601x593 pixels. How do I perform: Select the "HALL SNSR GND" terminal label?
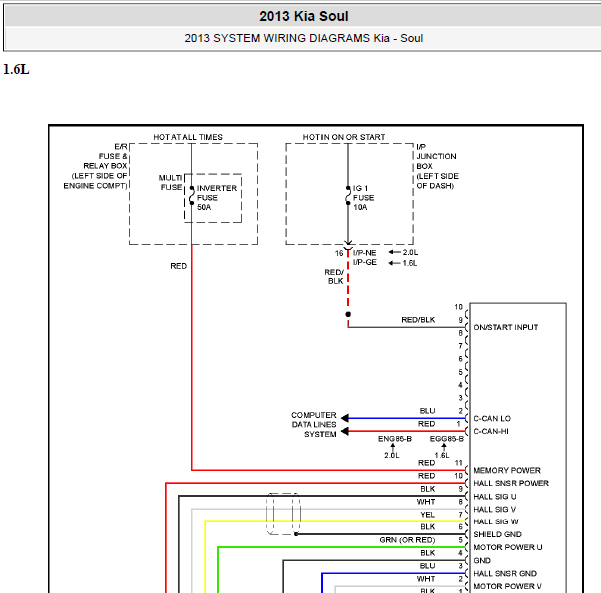505,574
